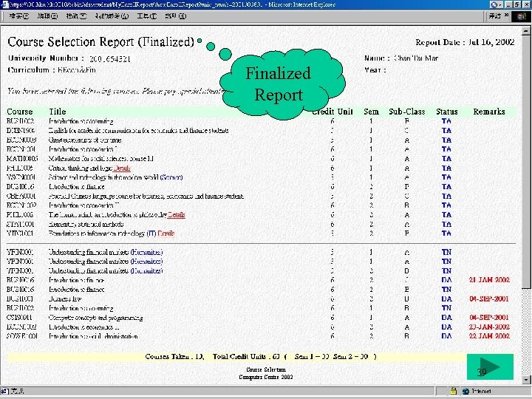Viewport: 532px width, 399px height.
Task: Expand the 連結 links toolbar chevron
Action: click(x=506, y=16)
